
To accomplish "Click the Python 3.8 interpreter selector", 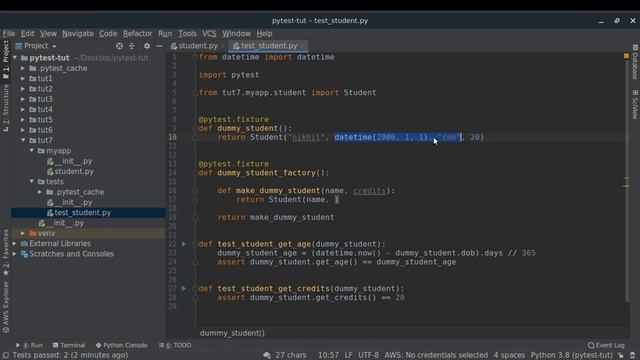I will pyautogui.click(x=571, y=356).
